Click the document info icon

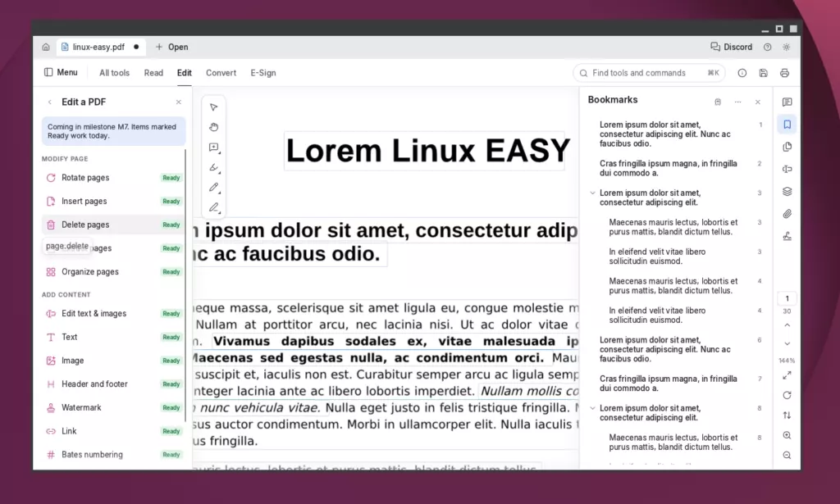coord(742,73)
